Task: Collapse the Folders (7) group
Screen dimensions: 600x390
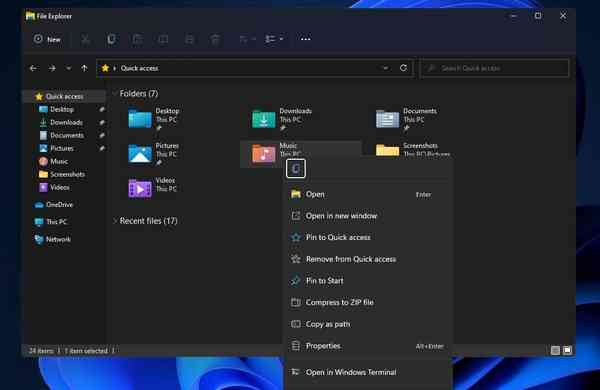Action: click(115, 93)
